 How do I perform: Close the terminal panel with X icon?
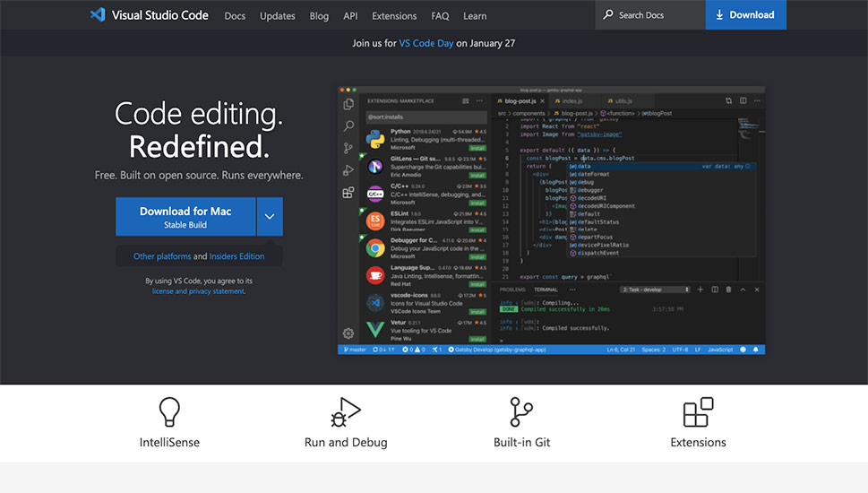[757, 290]
